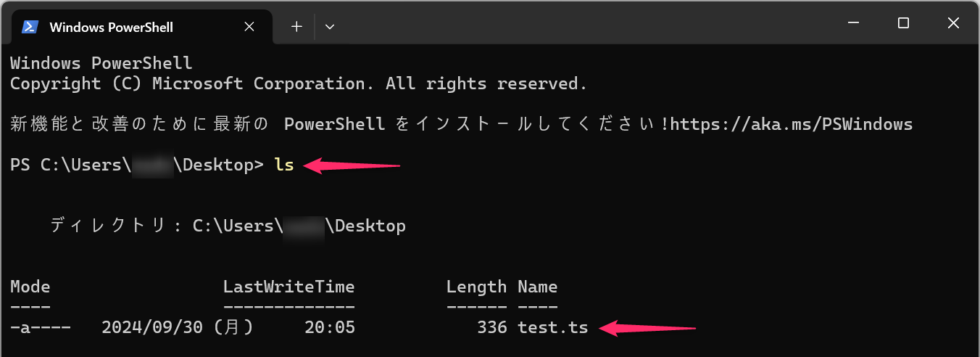This screenshot has height=357, width=980.
Task: Click the PowerShell icon in the tab
Action: pyautogui.click(x=30, y=27)
